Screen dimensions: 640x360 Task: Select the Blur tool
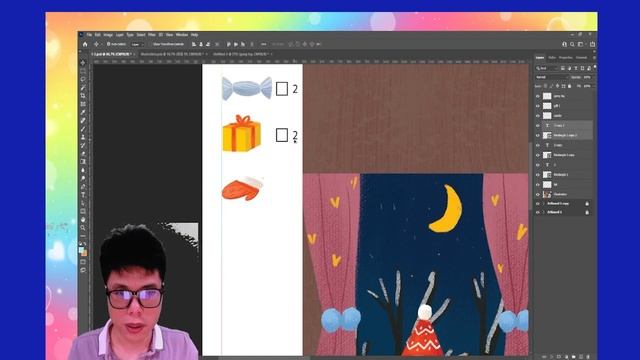[83, 170]
